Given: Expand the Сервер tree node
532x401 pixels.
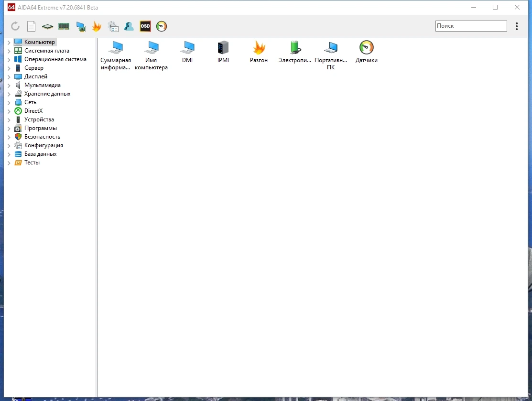Looking at the screenshot, I should 9,68.
